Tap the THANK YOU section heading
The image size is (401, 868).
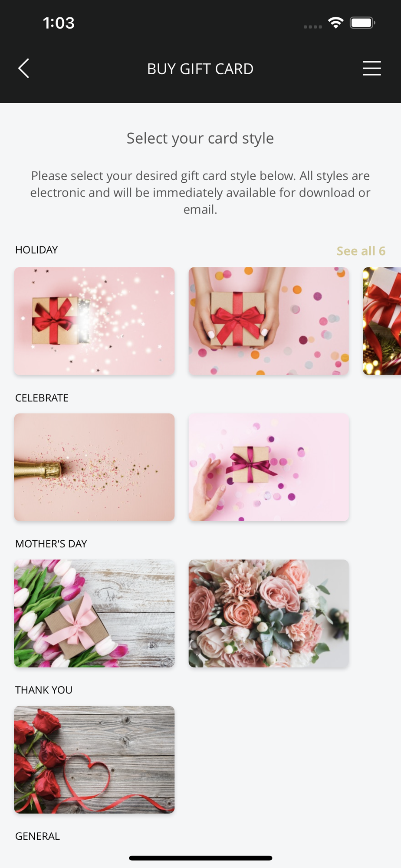click(x=44, y=690)
